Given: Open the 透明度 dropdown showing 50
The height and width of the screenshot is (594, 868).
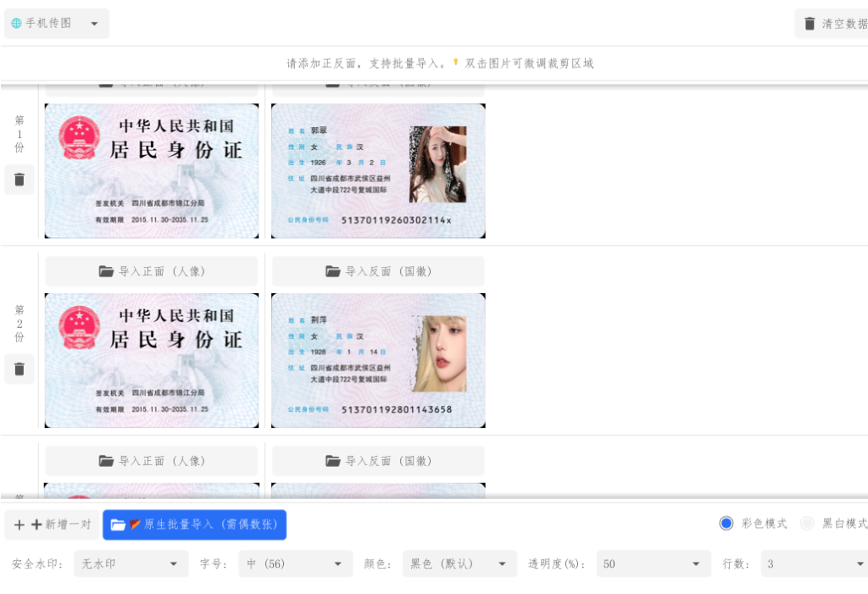Looking at the screenshot, I should coord(654,563).
